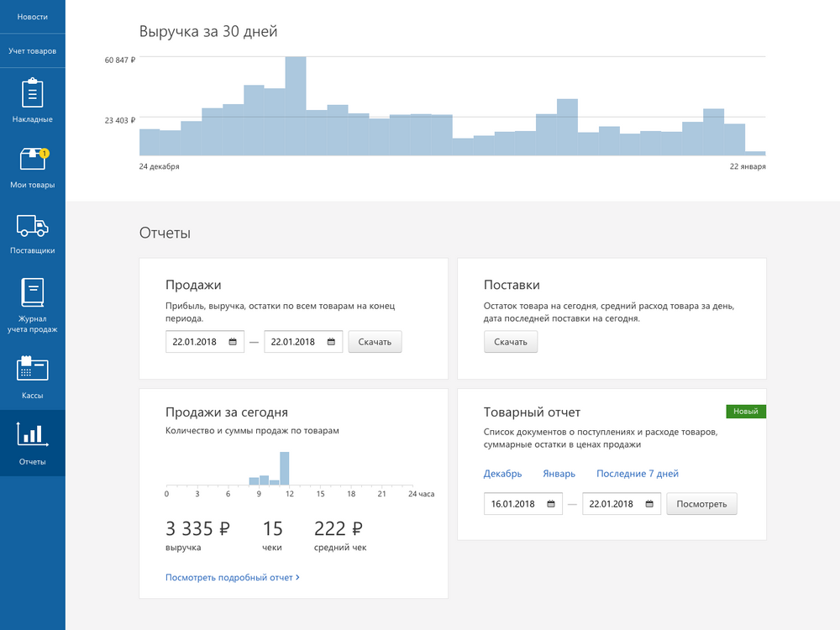Click the Продажи за сегодня heading
This screenshot has width=840, height=630.
227,412
